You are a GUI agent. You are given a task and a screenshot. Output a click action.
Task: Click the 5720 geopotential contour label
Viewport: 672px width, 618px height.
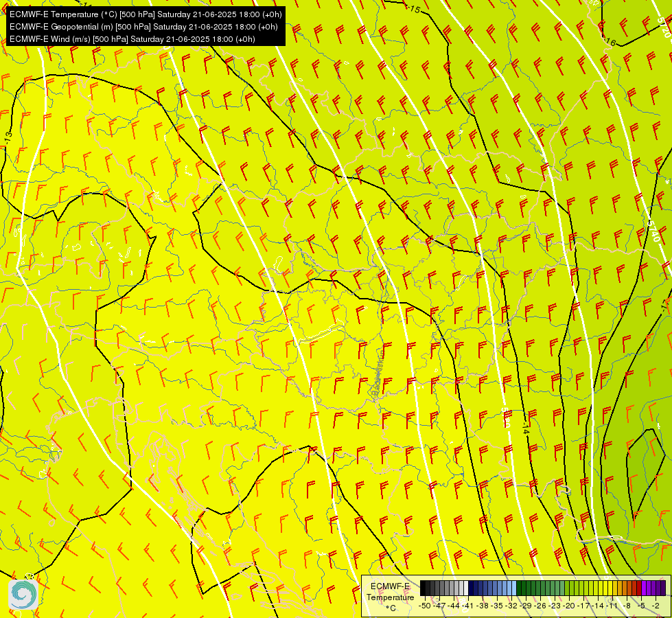(x=664, y=27)
